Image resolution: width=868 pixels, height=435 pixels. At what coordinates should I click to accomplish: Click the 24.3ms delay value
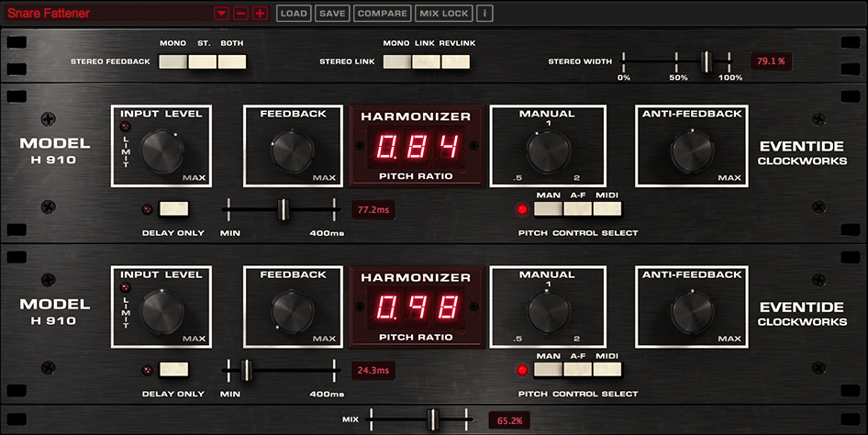pyautogui.click(x=373, y=370)
